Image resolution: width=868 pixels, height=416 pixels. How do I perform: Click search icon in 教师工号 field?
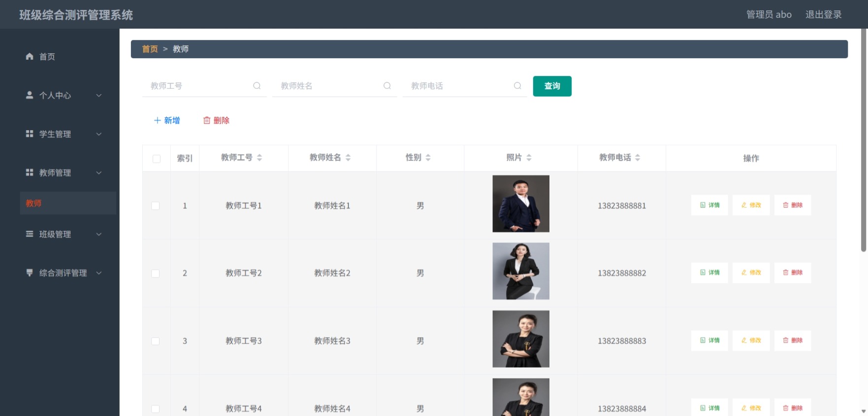click(x=257, y=86)
